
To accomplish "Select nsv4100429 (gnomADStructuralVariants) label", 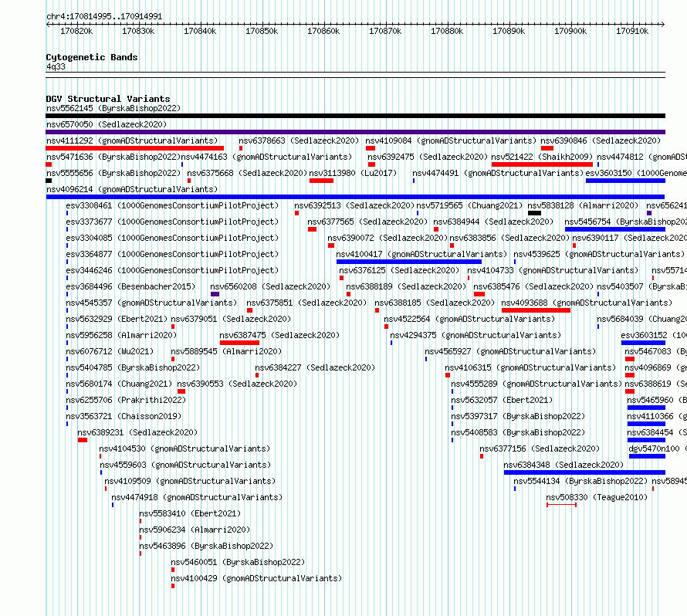I will pyautogui.click(x=256, y=578).
